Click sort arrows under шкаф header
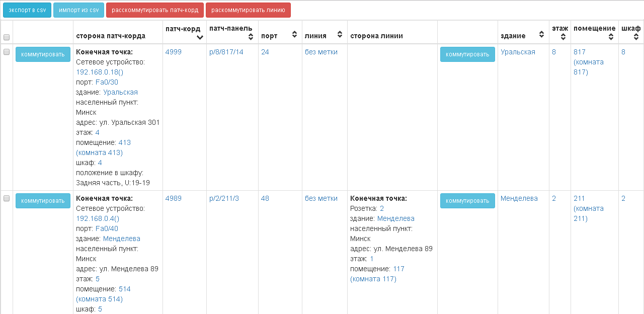Screen dimensions: 644x314 (x=636, y=37)
